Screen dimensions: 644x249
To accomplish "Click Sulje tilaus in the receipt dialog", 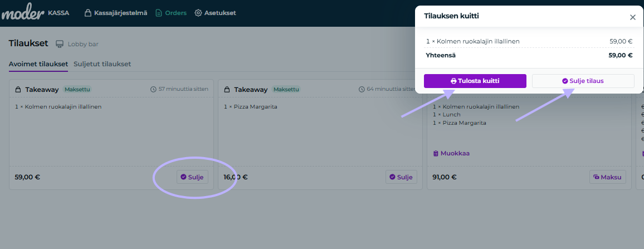I will pyautogui.click(x=583, y=81).
